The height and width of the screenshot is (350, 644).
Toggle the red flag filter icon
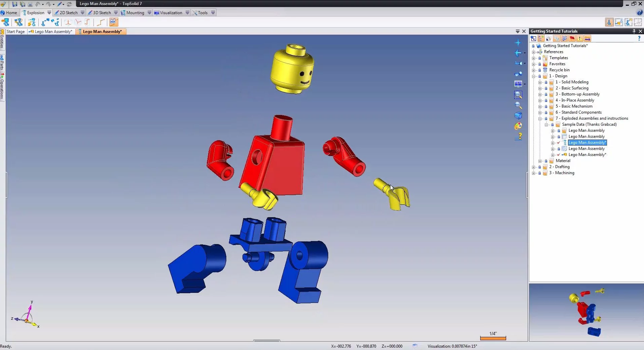572,38
